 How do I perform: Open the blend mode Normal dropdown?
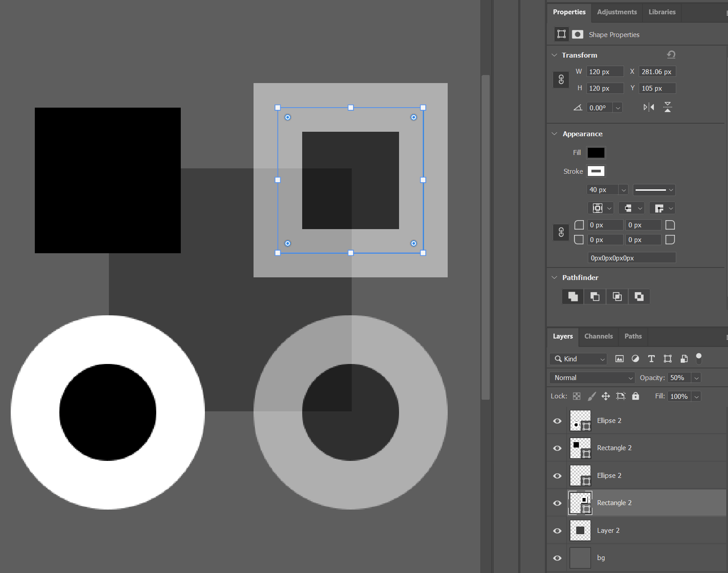pos(592,378)
